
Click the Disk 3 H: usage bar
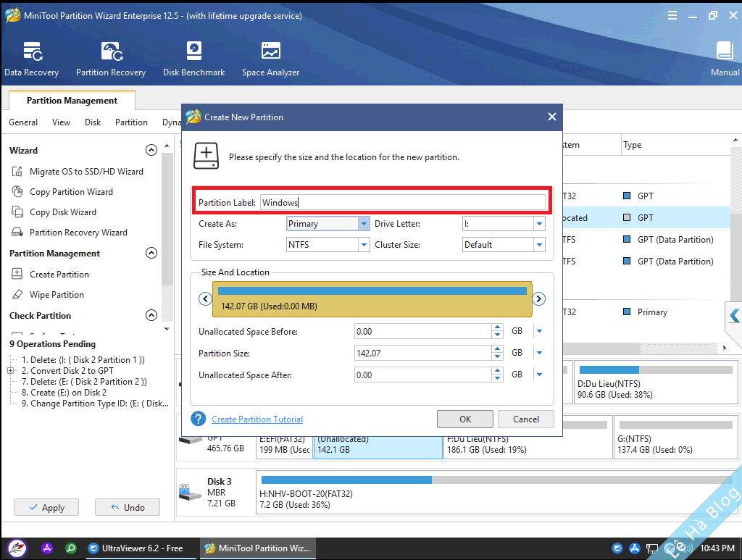pyautogui.click(x=497, y=480)
